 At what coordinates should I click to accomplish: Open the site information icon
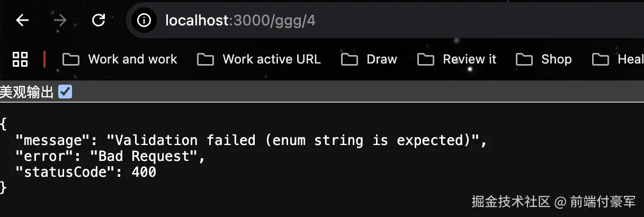coord(144,21)
